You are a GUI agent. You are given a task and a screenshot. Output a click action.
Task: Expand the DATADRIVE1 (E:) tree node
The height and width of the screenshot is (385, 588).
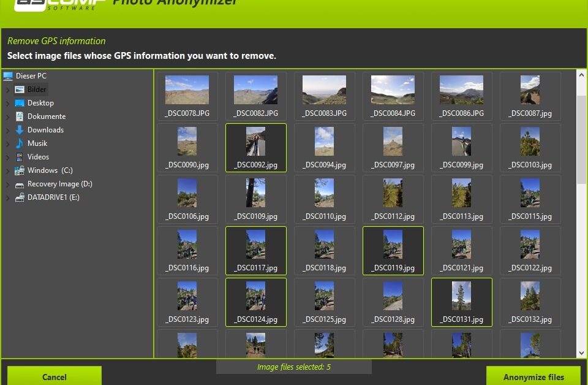(7, 197)
